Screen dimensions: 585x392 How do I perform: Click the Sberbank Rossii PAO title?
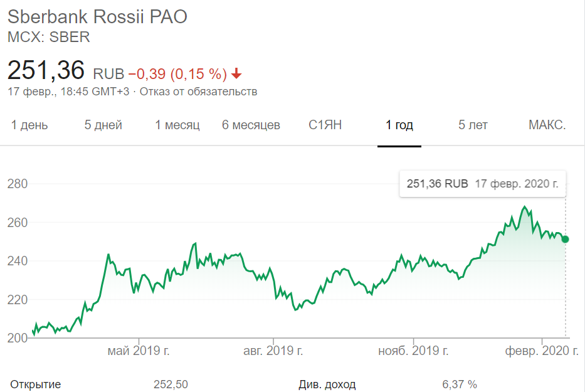(97, 16)
